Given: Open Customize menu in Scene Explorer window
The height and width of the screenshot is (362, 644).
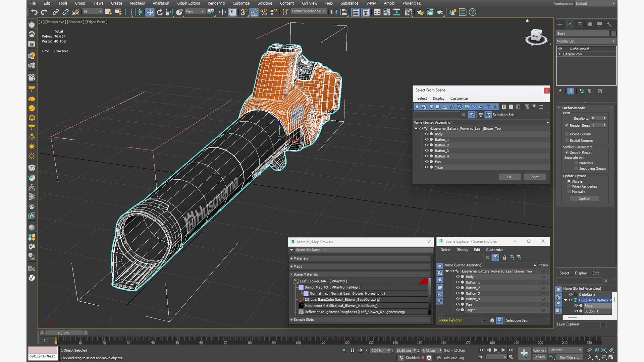Looking at the screenshot, I should coord(494,250).
